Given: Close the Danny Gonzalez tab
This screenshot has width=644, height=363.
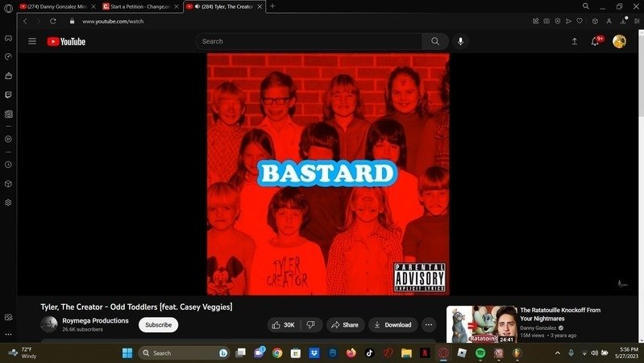Looking at the screenshot, I should (x=93, y=6).
